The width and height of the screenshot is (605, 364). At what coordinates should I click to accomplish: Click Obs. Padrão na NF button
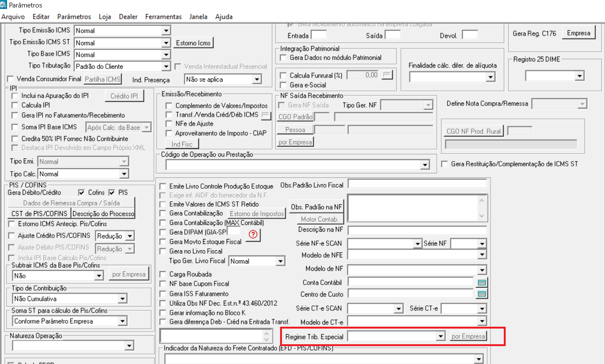(x=316, y=207)
